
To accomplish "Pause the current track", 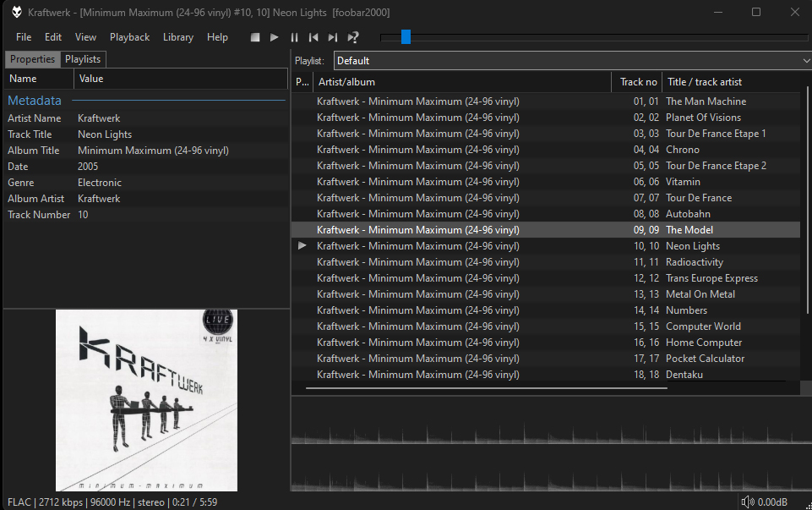I will [294, 37].
